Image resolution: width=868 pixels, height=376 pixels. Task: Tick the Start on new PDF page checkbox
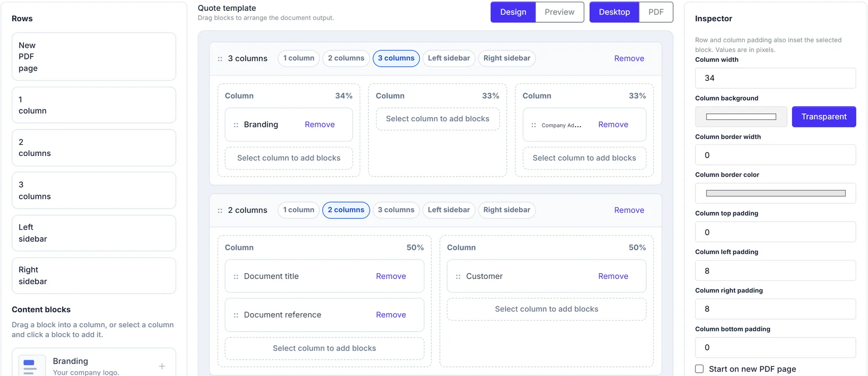click(x=699, y=369)
